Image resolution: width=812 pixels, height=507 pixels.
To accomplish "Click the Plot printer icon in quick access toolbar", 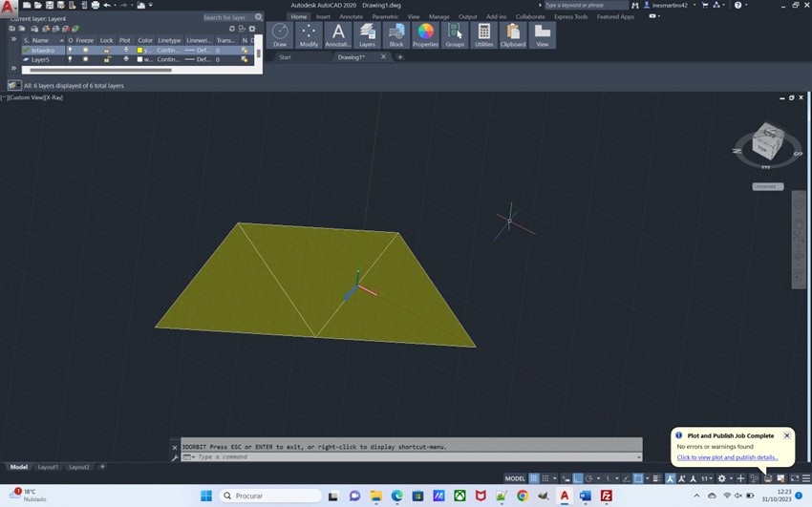I will pyautogui.click(x=96, y=5).
